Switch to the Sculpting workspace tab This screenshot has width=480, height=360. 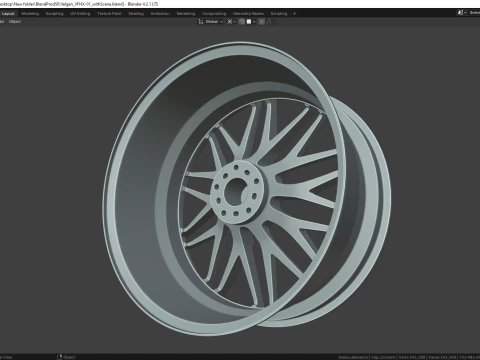[55, 14]
